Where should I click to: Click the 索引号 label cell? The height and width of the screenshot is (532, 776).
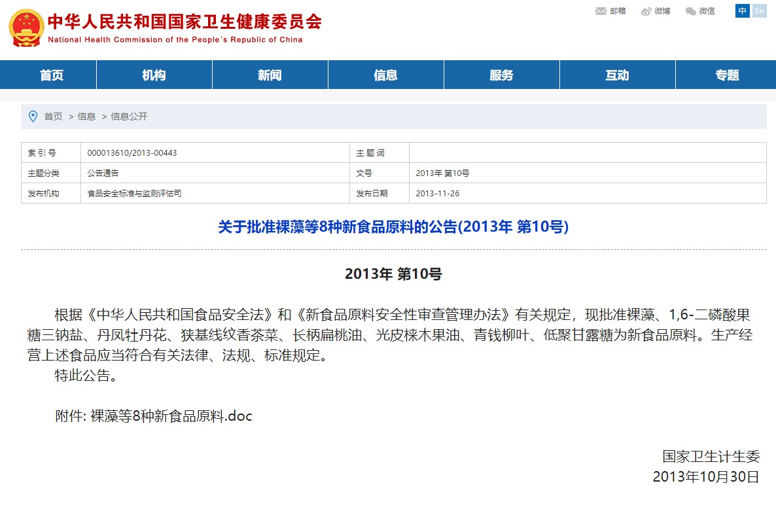point(51,153)
